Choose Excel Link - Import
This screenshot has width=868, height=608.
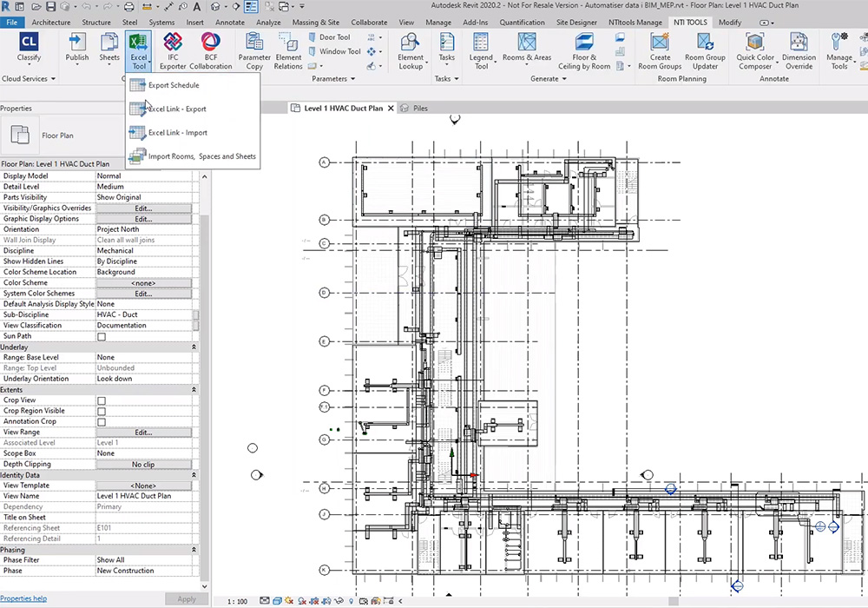(192, 133)
